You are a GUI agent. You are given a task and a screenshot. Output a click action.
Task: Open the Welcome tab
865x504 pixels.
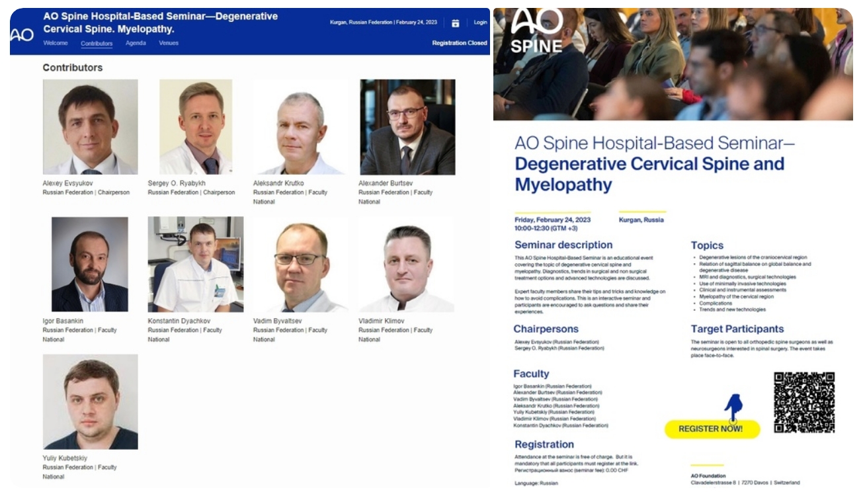pyautogui.click(x=56, y=43)
